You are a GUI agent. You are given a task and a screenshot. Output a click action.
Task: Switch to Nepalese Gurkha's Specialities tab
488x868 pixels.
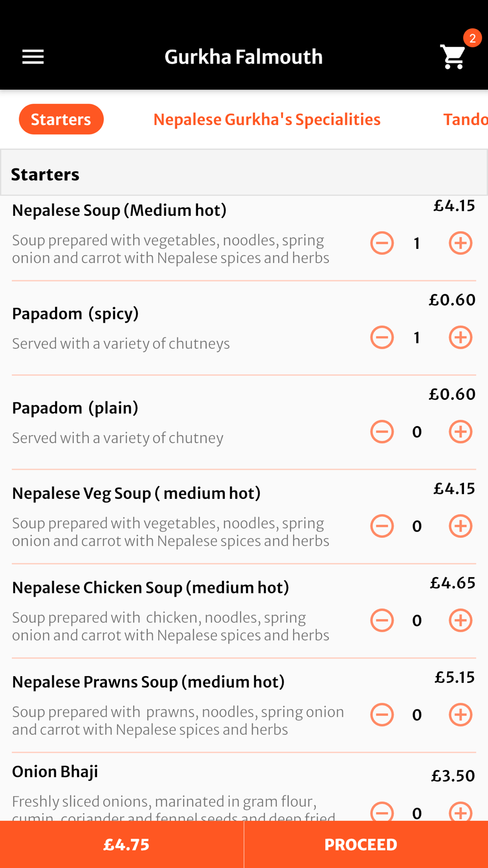pyautogui.click(x=267, y=119)
